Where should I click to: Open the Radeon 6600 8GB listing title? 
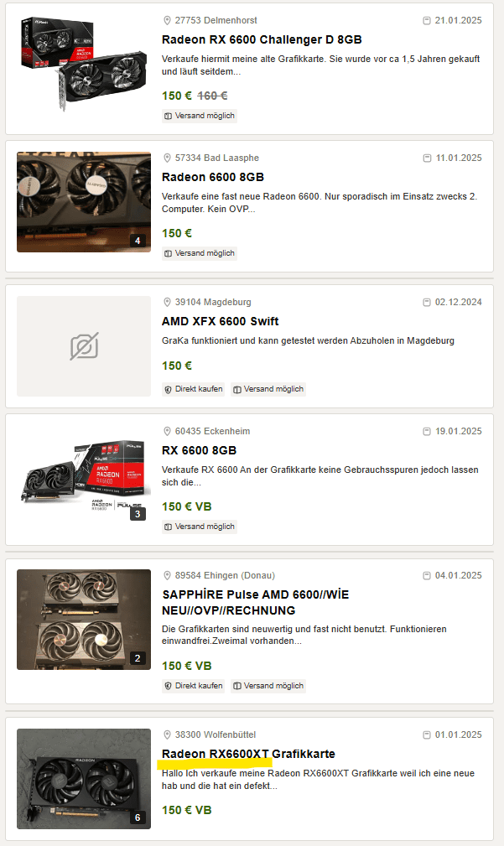212,177
